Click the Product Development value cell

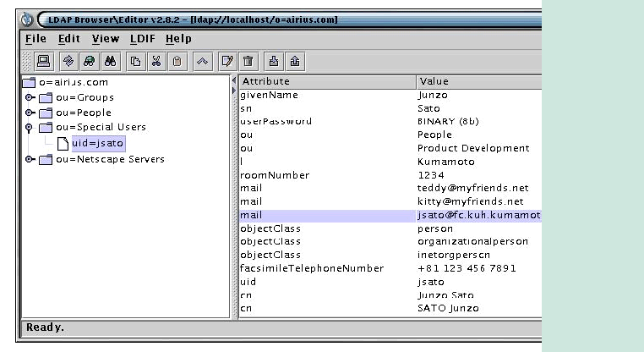479,148
